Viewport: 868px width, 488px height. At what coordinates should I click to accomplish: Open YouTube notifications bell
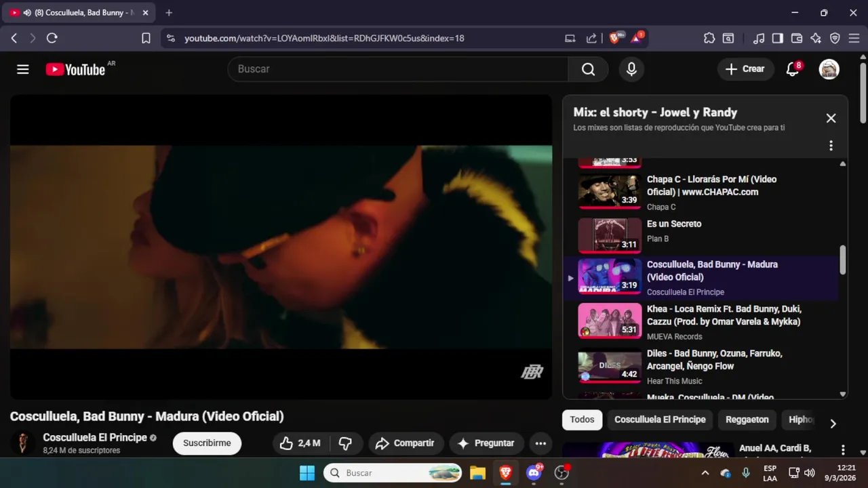792,69
